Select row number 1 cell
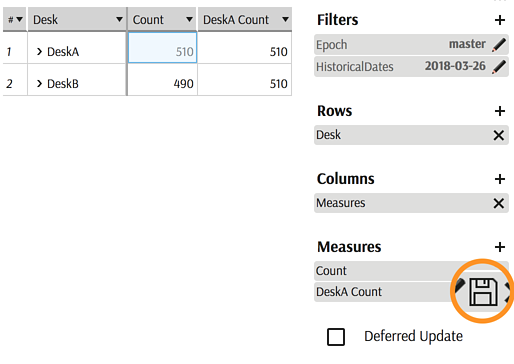 click(15, 48)
